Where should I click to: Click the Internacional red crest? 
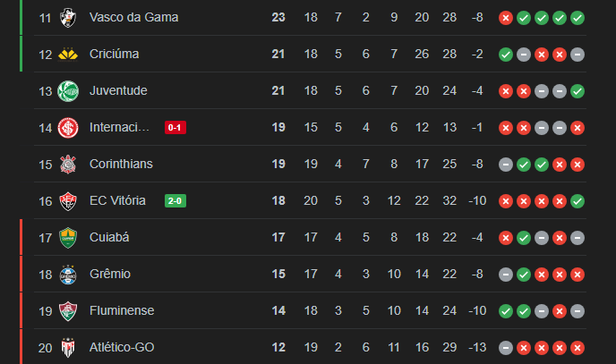pos(68,128)
